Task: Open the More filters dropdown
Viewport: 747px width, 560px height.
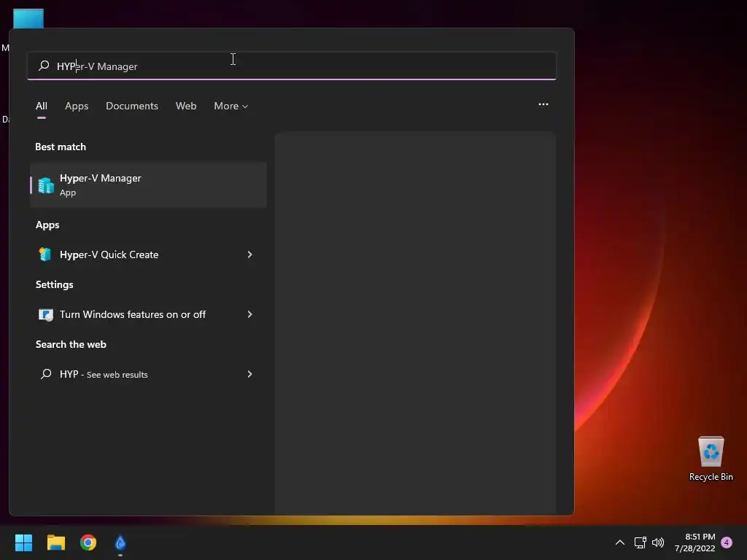Action: [x=231, y=106]
